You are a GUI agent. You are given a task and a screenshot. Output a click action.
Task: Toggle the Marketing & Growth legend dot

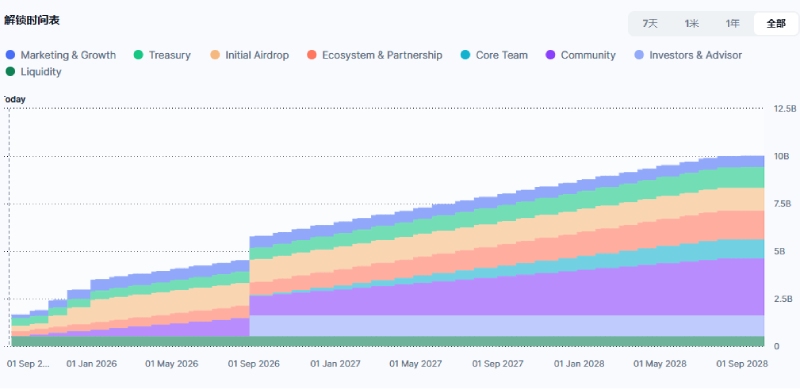click(10, 55)
